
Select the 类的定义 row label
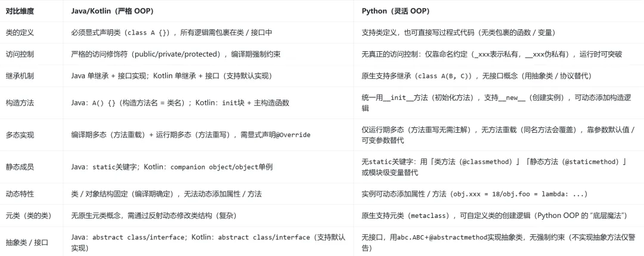(x=20, y=32)
